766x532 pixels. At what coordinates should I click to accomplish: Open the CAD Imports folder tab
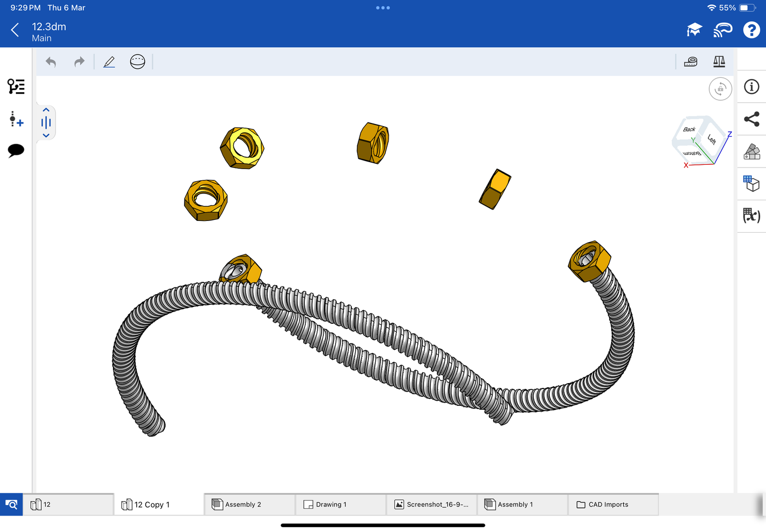pos(613,504)
